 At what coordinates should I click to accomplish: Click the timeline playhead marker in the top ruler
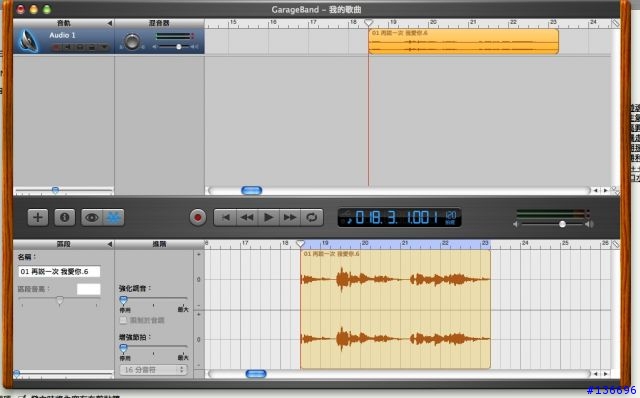click(x=368, y=23)
